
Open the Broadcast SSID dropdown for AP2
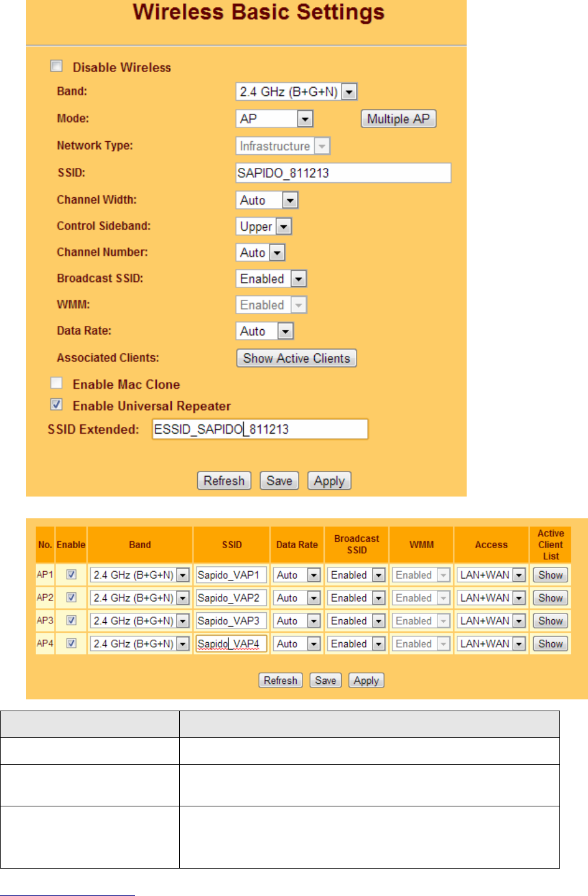point(357,598)
